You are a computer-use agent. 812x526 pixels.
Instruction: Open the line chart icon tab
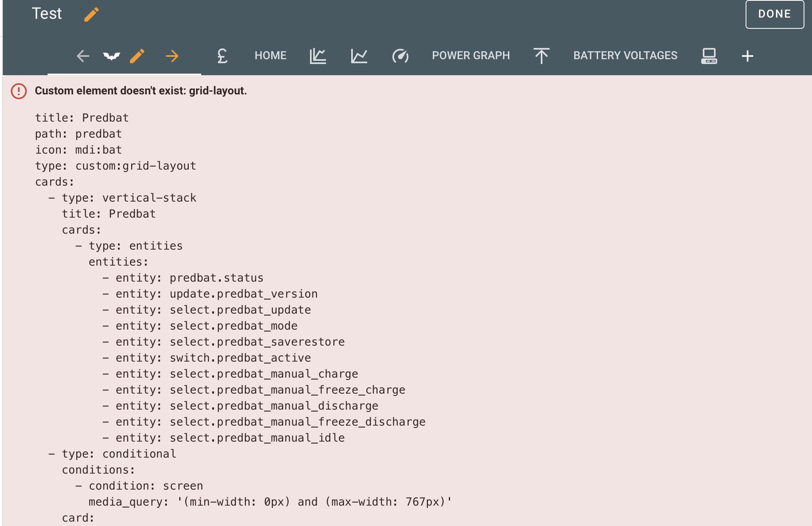click(359, 56)
